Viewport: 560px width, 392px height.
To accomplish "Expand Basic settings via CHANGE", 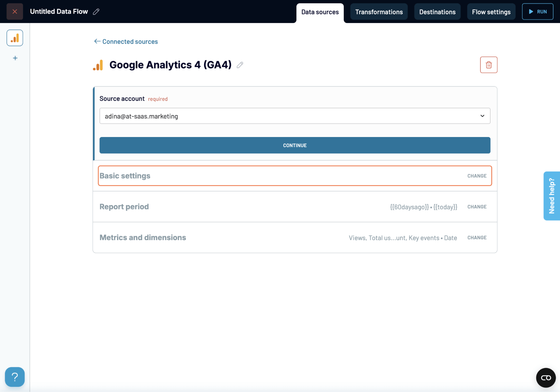I will 477,176.
